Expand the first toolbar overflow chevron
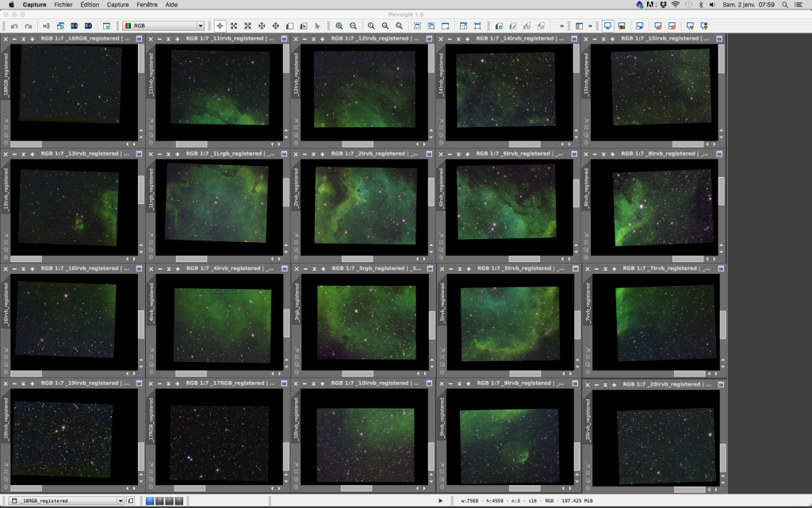This screenshot has height=508, width=812. tap(562, 26)
